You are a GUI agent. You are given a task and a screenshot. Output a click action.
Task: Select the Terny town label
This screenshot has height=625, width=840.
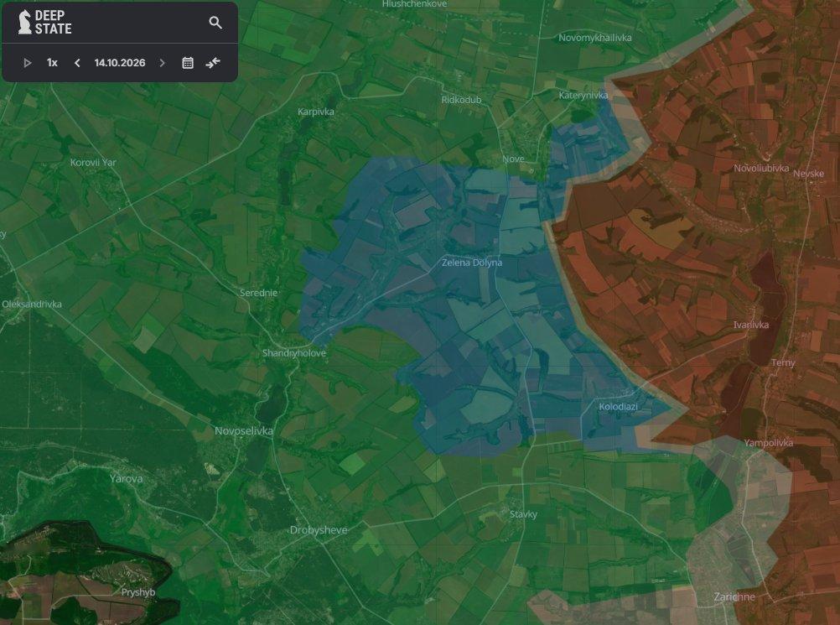click(783, 363)
